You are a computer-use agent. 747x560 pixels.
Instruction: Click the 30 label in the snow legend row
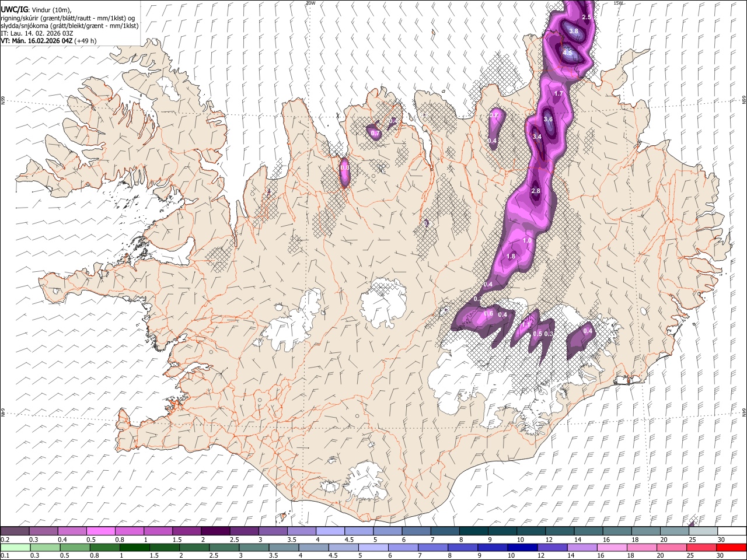(x=721, y=540)
